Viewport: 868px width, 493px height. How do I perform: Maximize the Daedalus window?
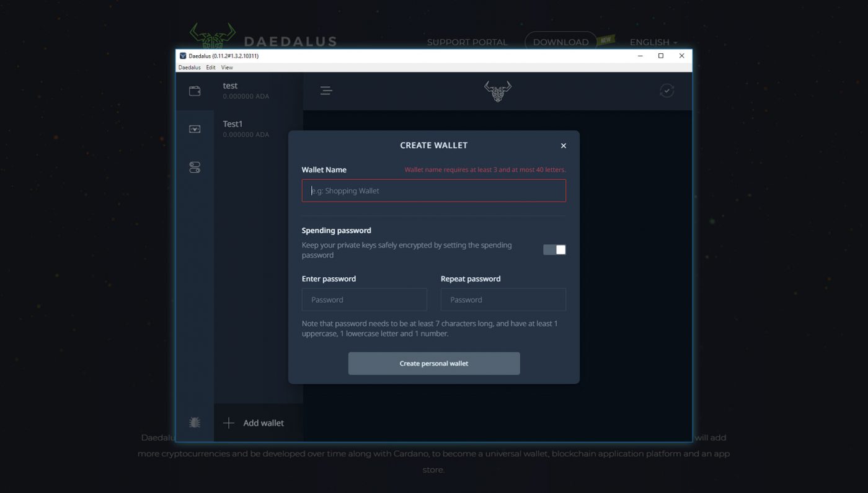coord(661,56)
